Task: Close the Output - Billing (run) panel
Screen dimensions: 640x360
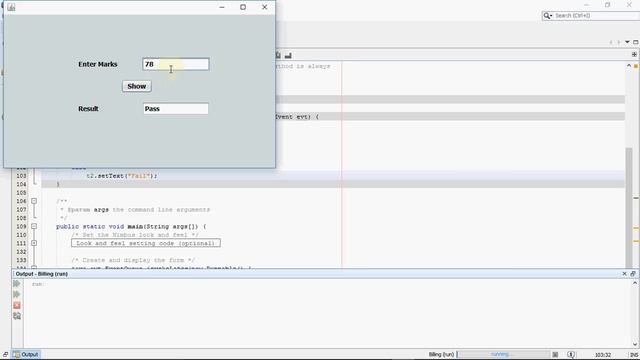Action: pyautogui.click(x=624, y=274)
